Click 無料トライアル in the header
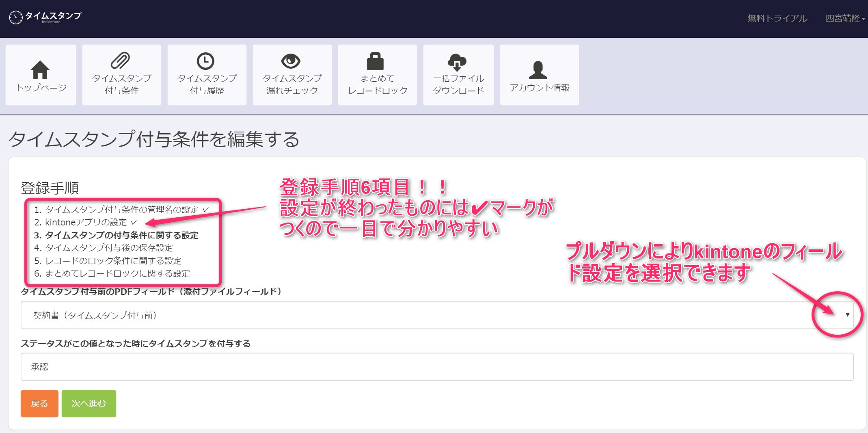This screenshot has width=868, height=433. (x=777, y=18)
